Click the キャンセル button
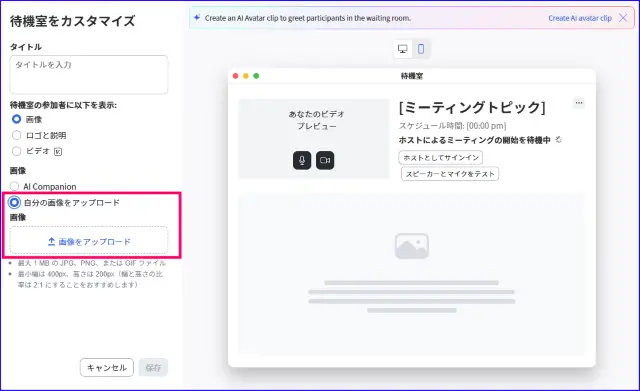This screenshot has height=391, width=640. 107,368
